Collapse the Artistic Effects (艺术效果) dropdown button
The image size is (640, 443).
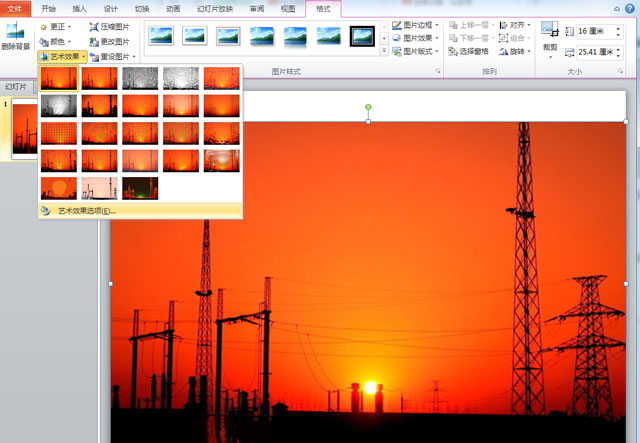tap(62, 56)
